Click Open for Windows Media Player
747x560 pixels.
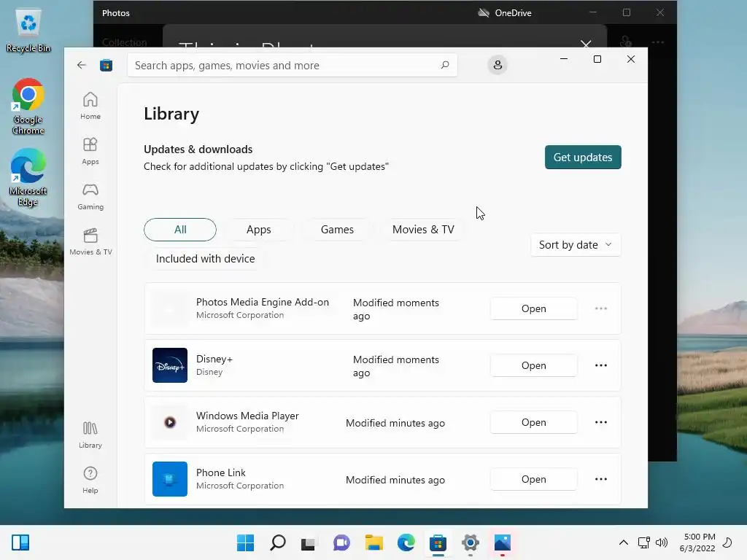533,422
